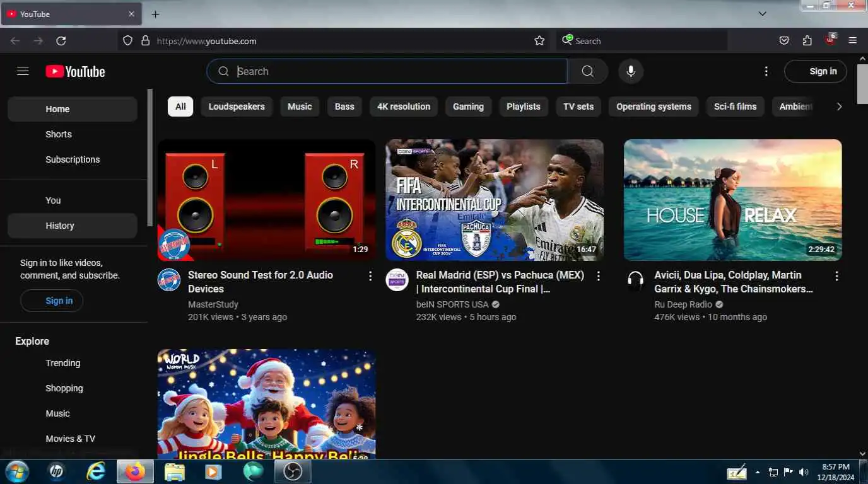Open the volume speaker icon in system tray
Image resolution: width=868 pixels, height=484 pixels.
point(804,472)
